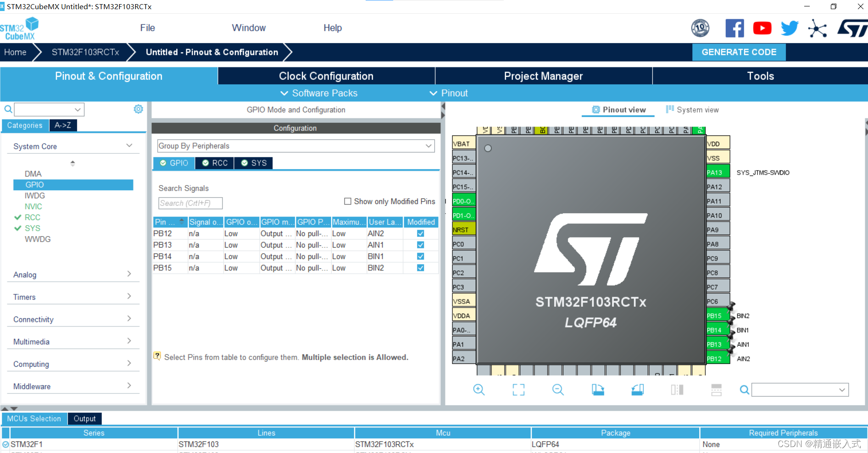Image resolution: width=868 pixels, height=453 pixels.
Task: Zoom out of the chip pinout view
Action: tap(558, 390)
